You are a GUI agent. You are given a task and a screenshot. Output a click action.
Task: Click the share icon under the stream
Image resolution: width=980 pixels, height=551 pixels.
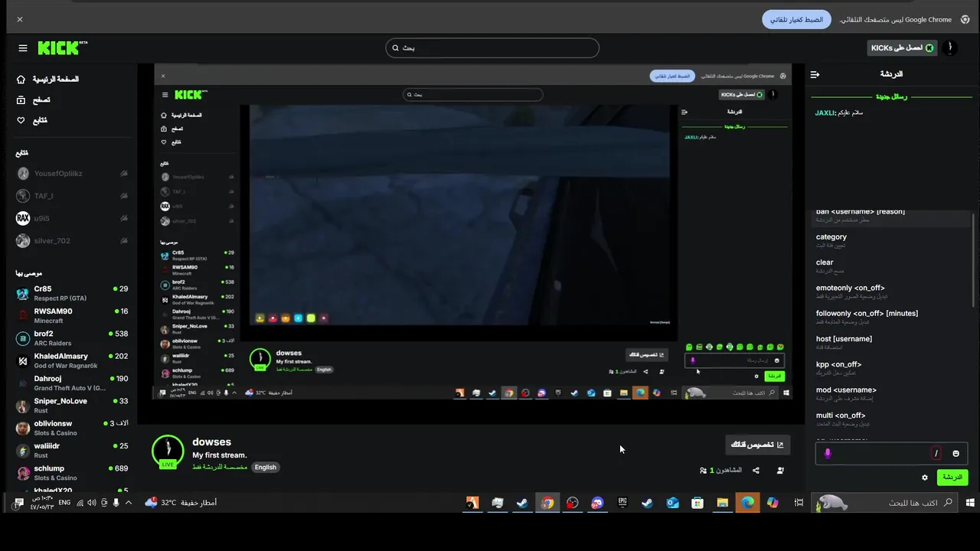click(x=756, y=470)
